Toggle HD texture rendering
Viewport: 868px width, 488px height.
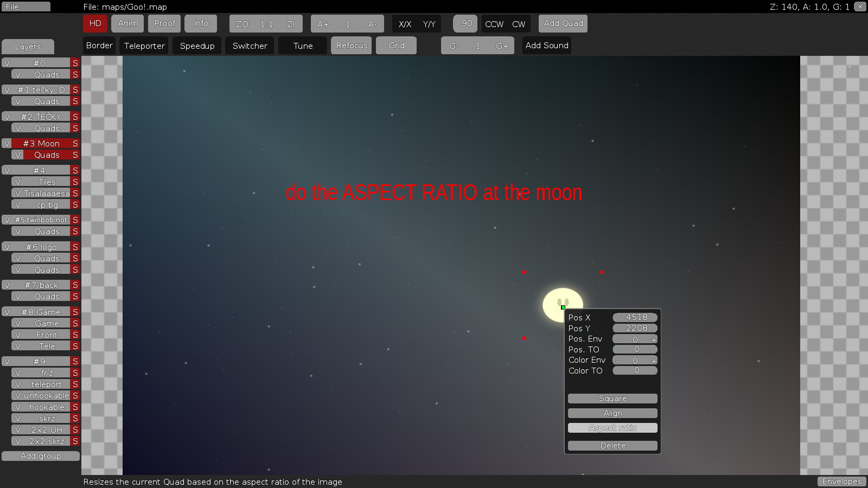95,23
